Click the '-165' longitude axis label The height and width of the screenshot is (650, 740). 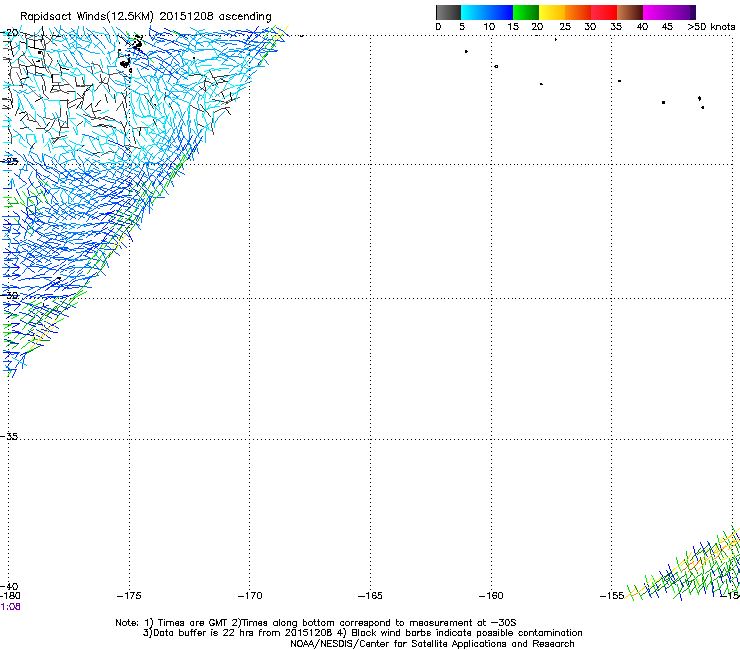coord(370,596)
